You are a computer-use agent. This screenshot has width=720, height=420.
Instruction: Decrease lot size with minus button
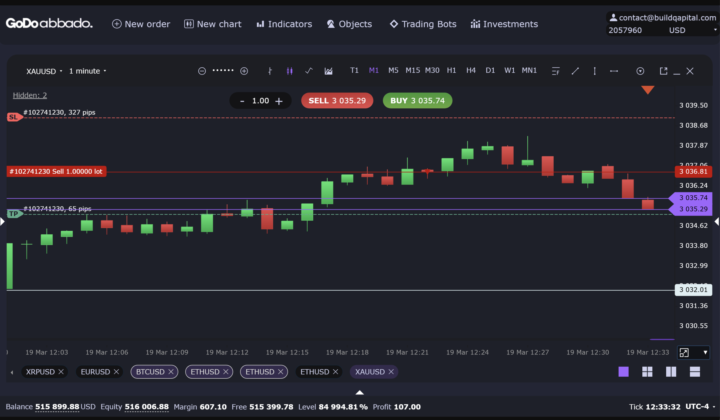coord(242,101)
